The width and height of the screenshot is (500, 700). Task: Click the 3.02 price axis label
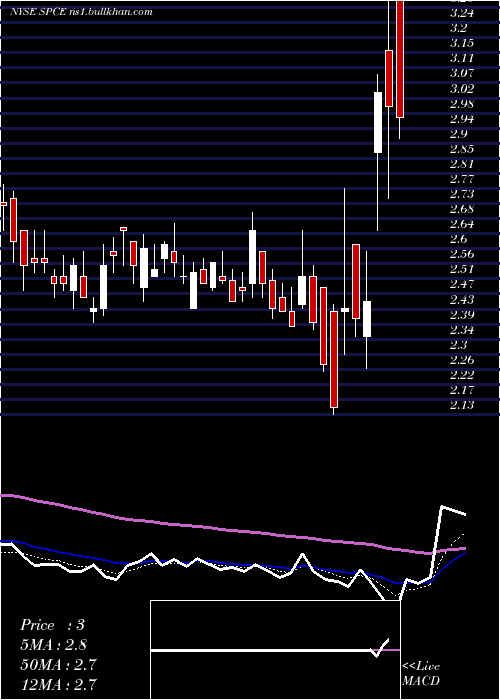pos(461,88)
